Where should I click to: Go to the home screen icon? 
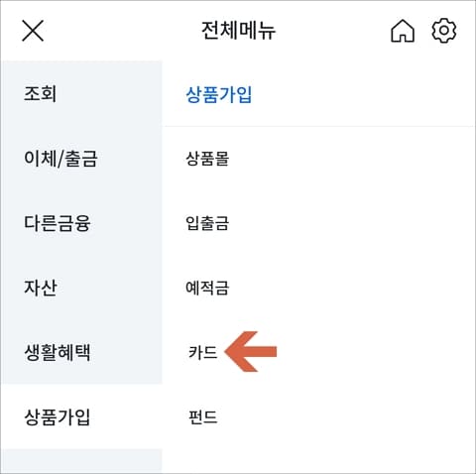click(x=403, y=31)
